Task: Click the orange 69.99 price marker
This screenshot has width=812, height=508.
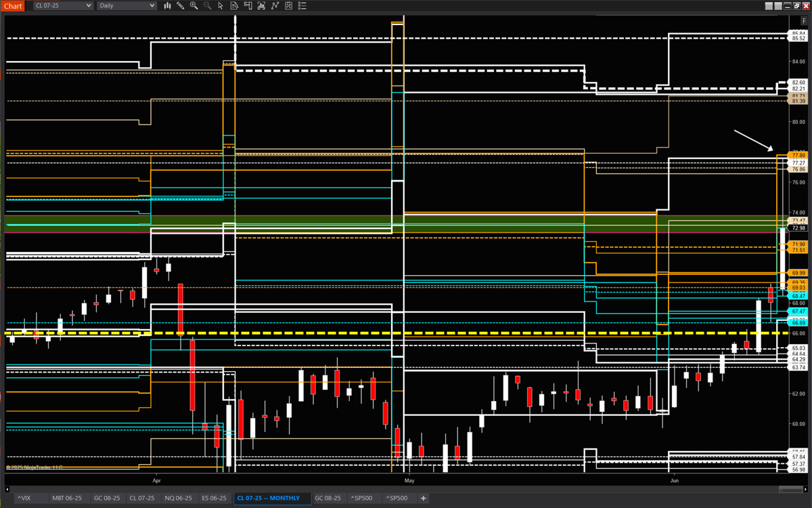Action: click(x=798, y=273)
